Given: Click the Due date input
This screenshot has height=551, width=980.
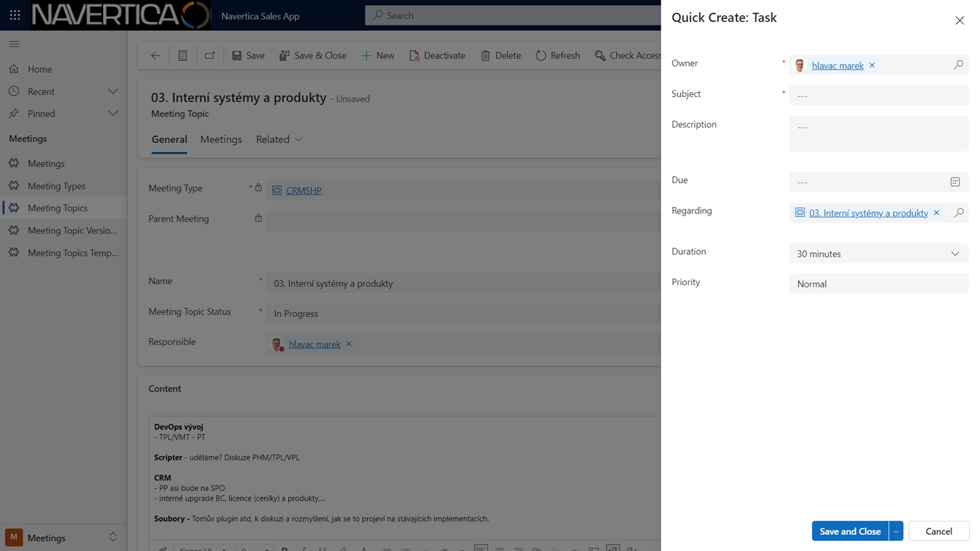Looking at the screenshot, I should coord(869,182).
